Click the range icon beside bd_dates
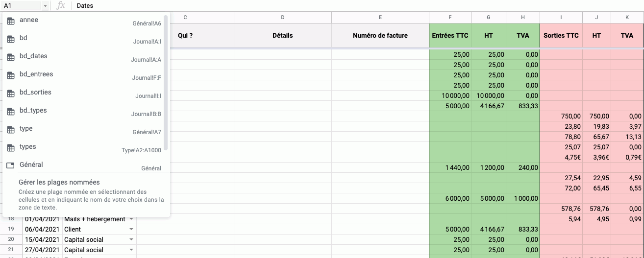Viewport: 644px width, 258px height. click(x=10, y=57)
